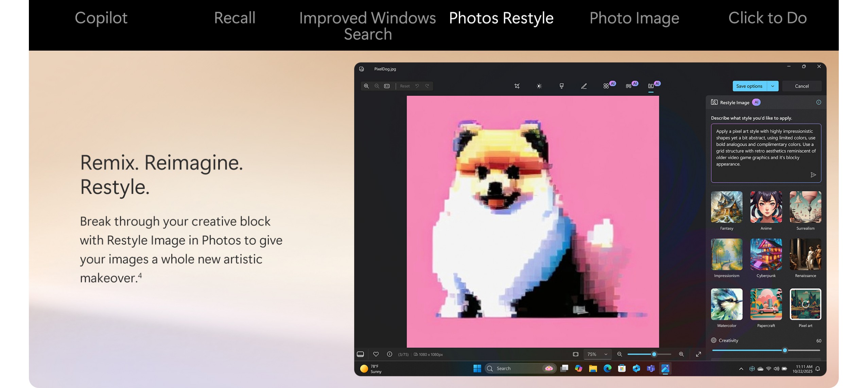This screenshot has height=388, width=868.
Task: Open the notification bell in taskbar
Action: pyautogui.click(x=818, y=369)
